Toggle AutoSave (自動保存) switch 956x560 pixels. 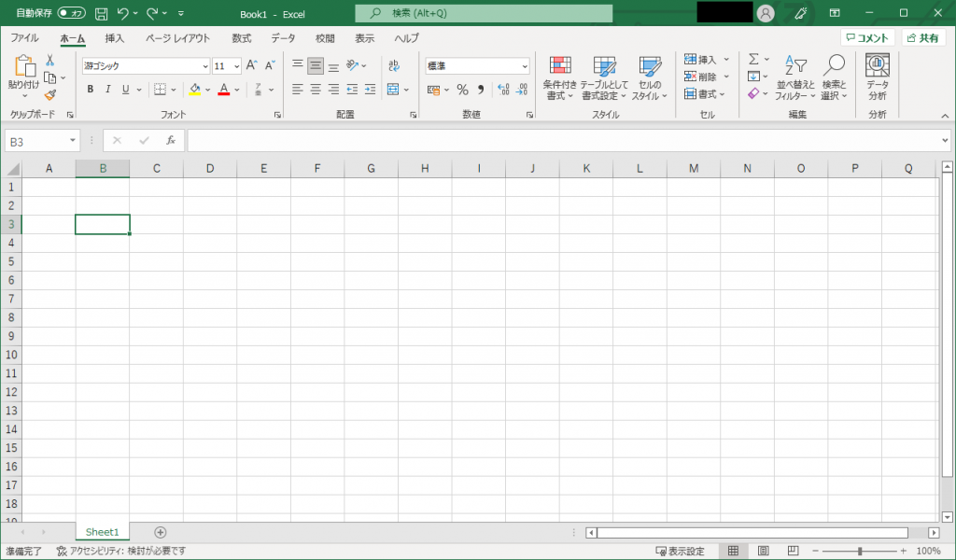click(71, 13)
